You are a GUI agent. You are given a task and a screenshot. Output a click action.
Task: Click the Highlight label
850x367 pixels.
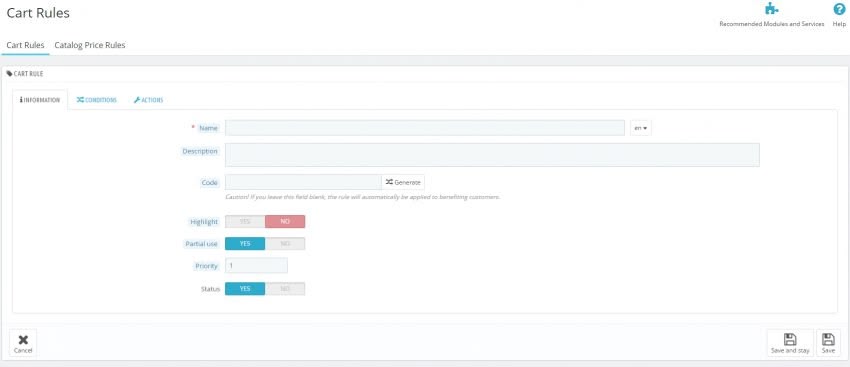click(x=204, y=222)
